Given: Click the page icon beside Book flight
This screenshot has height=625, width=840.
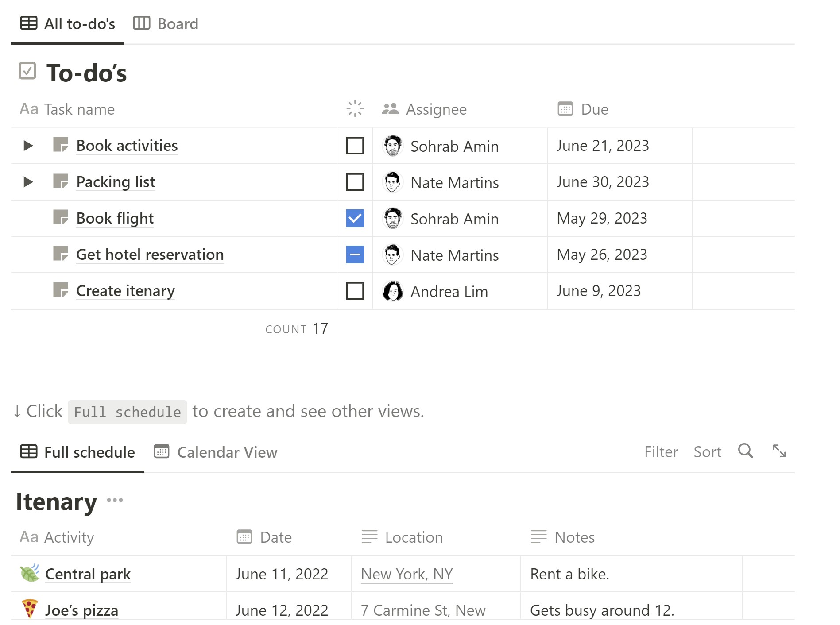Looking at the screenshot, I should pyautogui.click(x=61, y=217).
